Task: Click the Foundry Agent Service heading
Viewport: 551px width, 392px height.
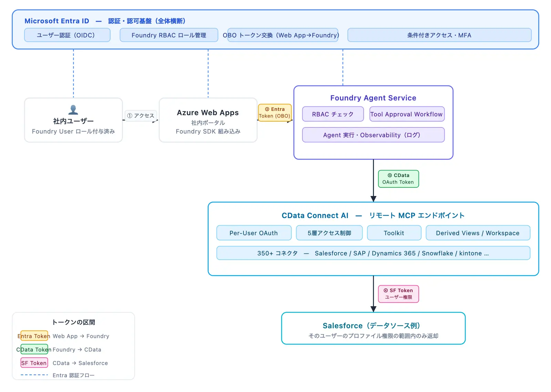Action: (373, 98)
